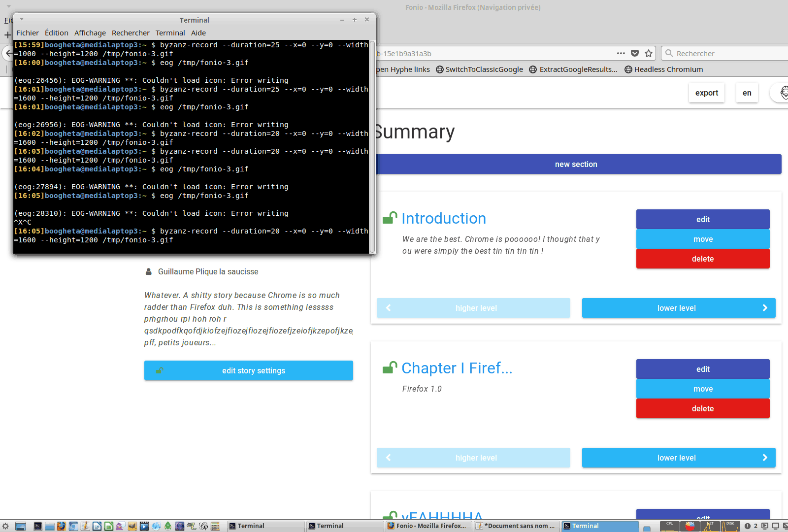Open SwitchToClassicGoogle bookmark
Viewport: 788px width, 532px height.
(480, 69)
